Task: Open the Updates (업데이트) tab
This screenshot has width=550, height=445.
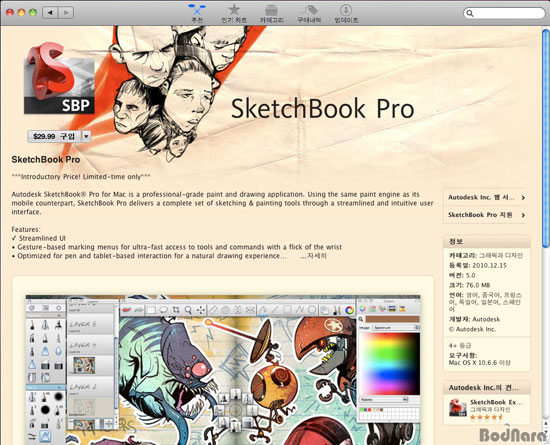Action: point(346,13)
